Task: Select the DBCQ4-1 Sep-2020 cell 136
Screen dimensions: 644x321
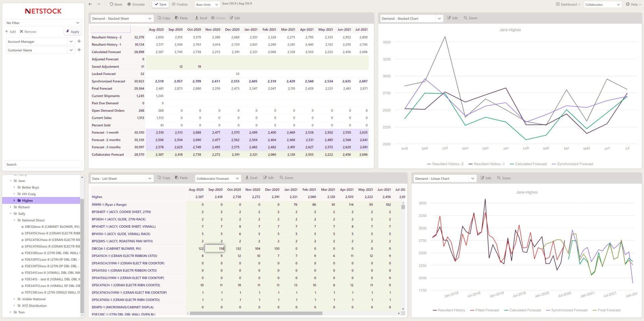Action: point(215,249)
